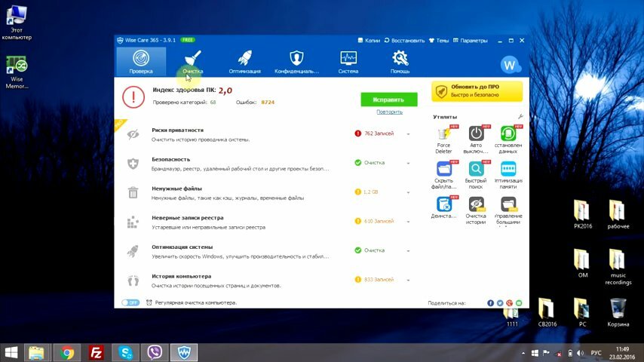Open Chrome from taskbar

tap(66, 352)
